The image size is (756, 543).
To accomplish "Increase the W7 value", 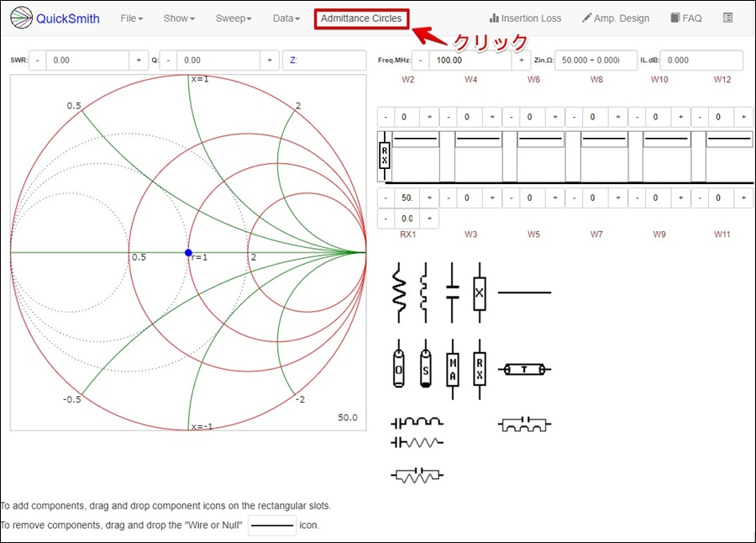I will tap(618, 198).
